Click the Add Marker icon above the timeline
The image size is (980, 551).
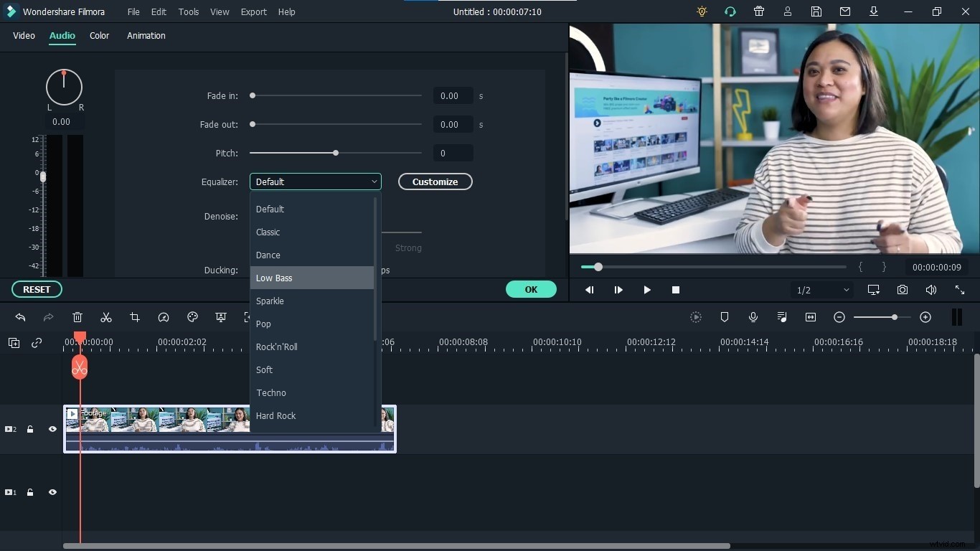(x=725, y=317)
